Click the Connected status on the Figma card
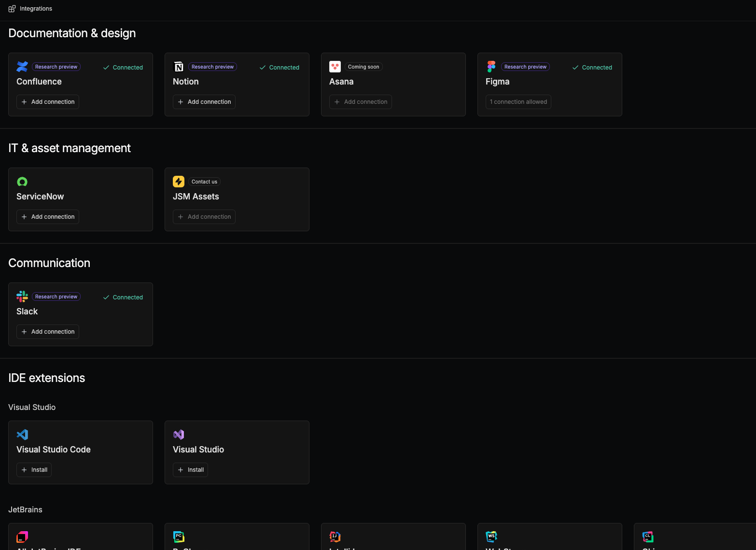The image size is (756, 550). pyautogui.click(x=592, y=68)
